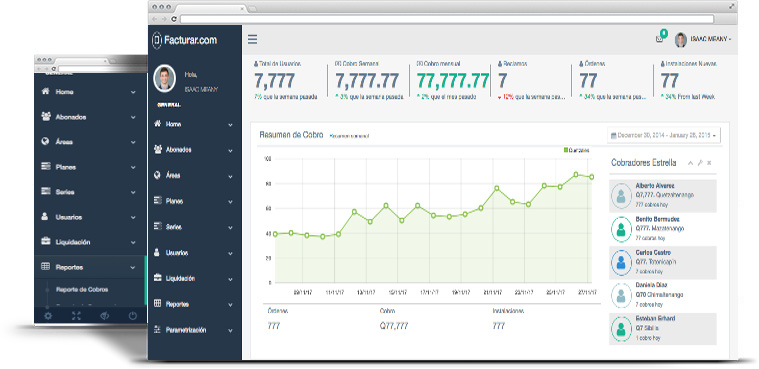Click the Usuarios icon in the small window sidebar

click(x=46, y=217)
